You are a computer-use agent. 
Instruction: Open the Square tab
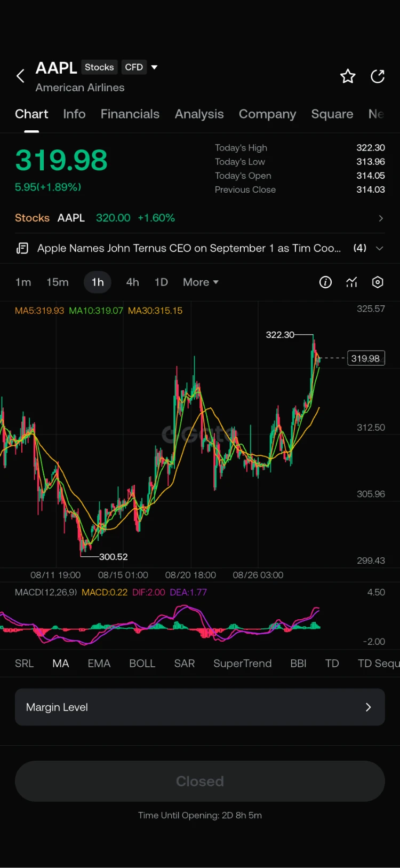coord(332,114)
